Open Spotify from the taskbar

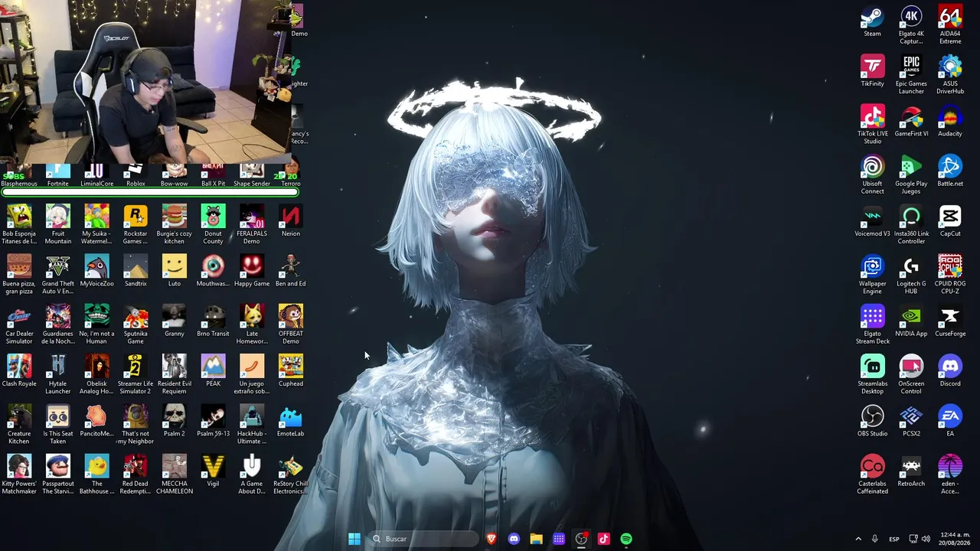[626, 539]
